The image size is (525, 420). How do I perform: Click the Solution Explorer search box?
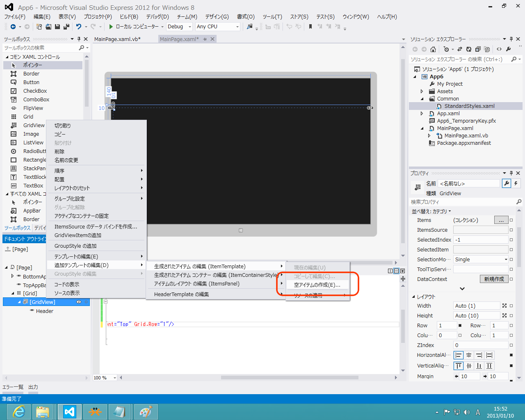pos(460,59)
